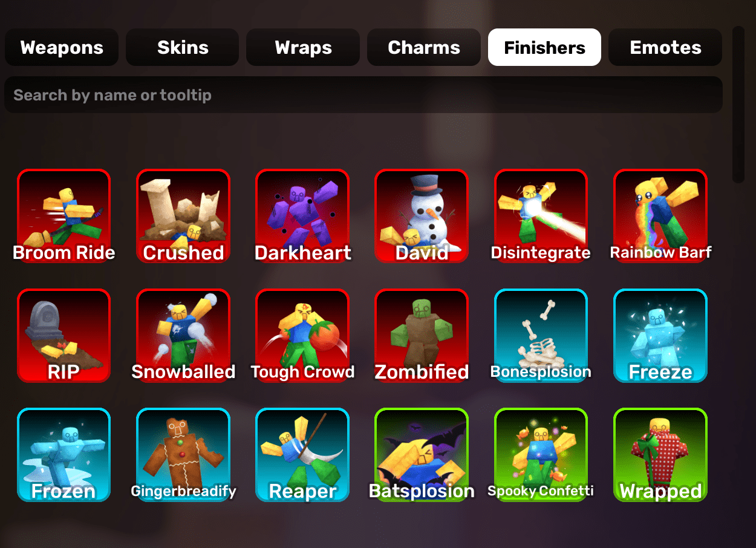
Task: Choose the Crushed finisher icon
Action: coord(183,216)
